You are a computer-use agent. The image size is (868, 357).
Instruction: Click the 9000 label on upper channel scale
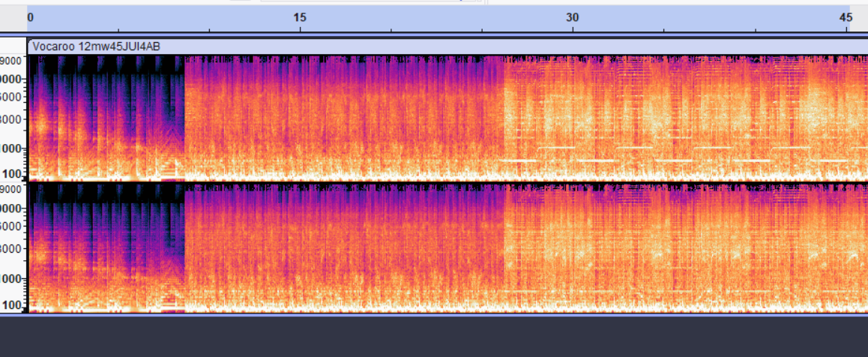pyautogui.click(x=11, y=60)
